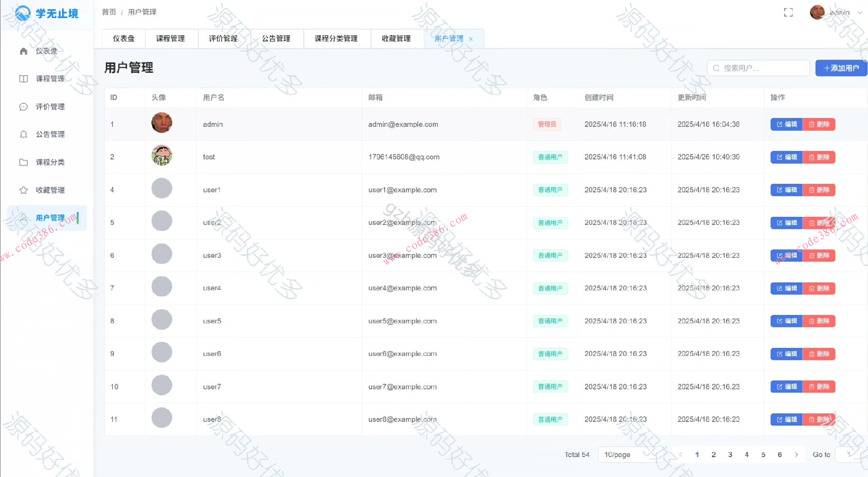Close the 用户管理 tab

[x=471, y=39]
